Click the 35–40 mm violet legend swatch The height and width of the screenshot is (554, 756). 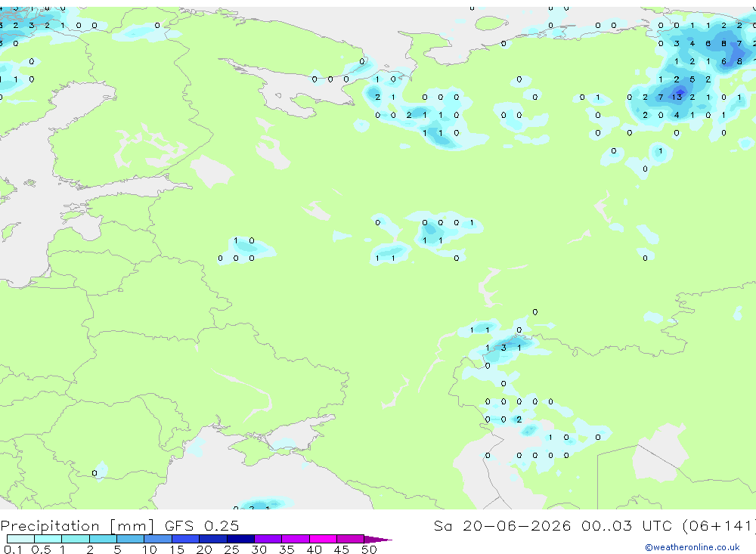coord(296,539)
